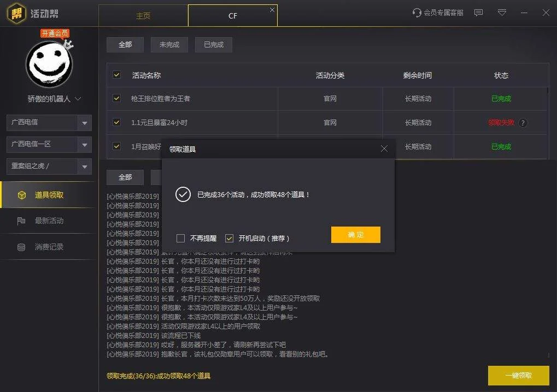This screenshot has height=392, width=557.
Task: Click log line about 服务器开小差了
Action: click(196, 345)
